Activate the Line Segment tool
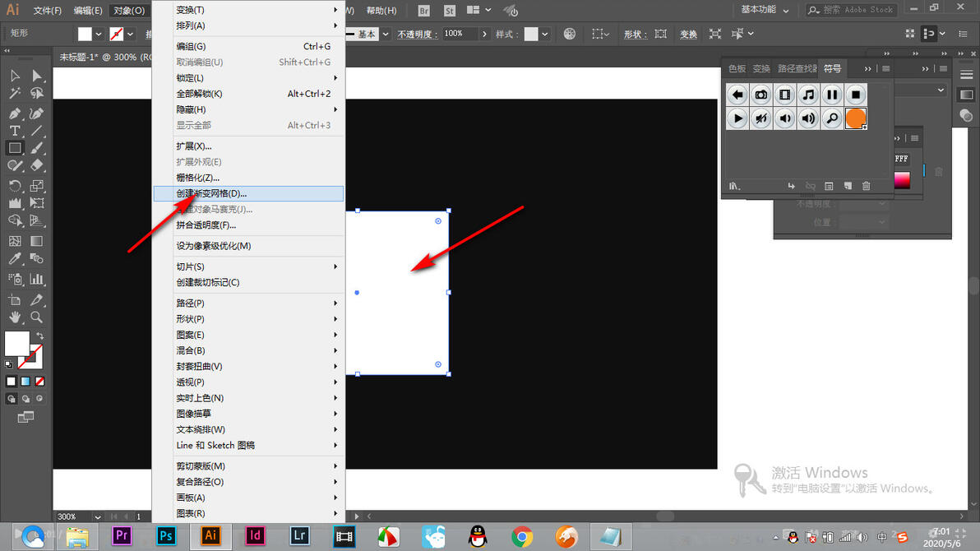The image size is (980, 551). point(37,131)
